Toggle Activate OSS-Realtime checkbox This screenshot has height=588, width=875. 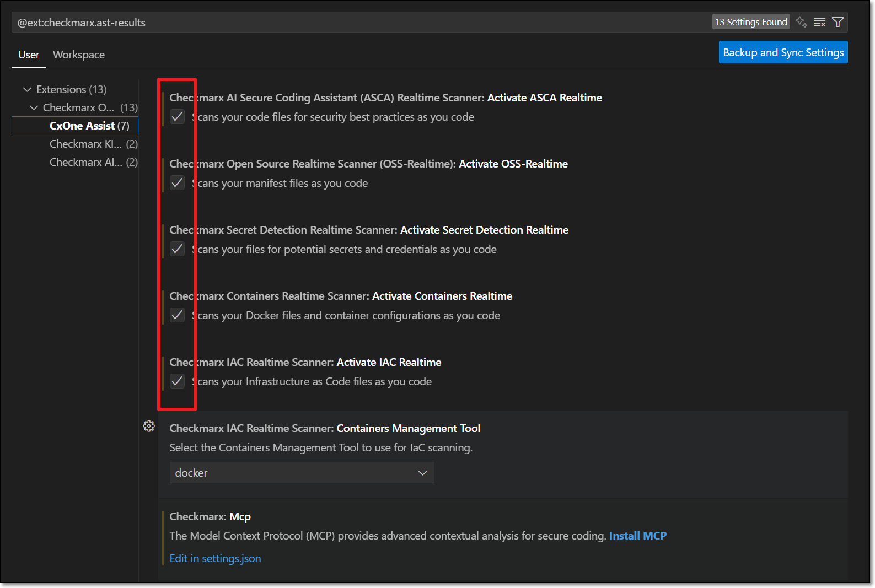point(177,183)
